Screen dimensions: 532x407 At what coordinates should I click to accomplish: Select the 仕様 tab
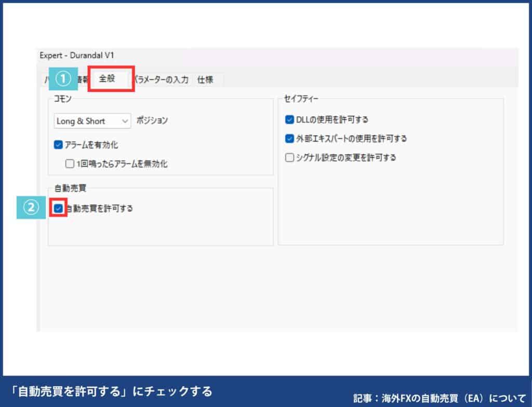pyautogui.click(x=205, y=79)
